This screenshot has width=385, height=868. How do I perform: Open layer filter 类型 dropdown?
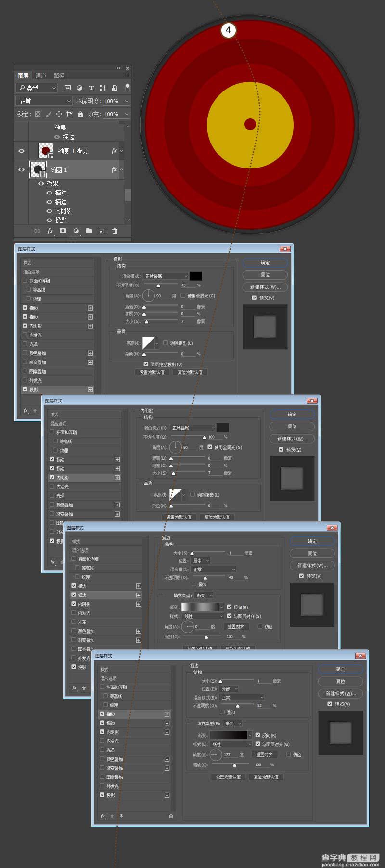pyautogui.click(x=37, y=88)
